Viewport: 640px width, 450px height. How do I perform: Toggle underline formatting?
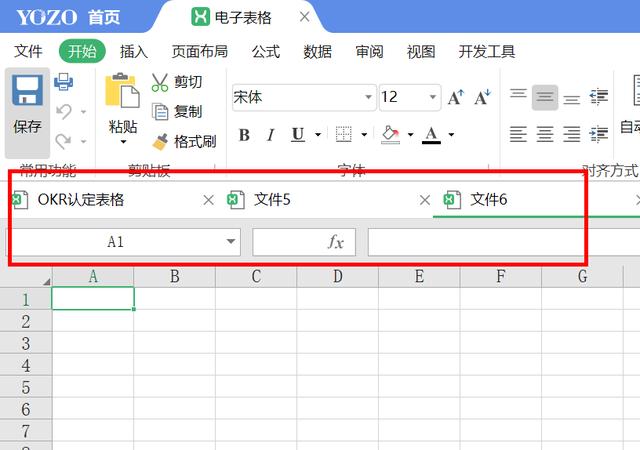(298, 134)
